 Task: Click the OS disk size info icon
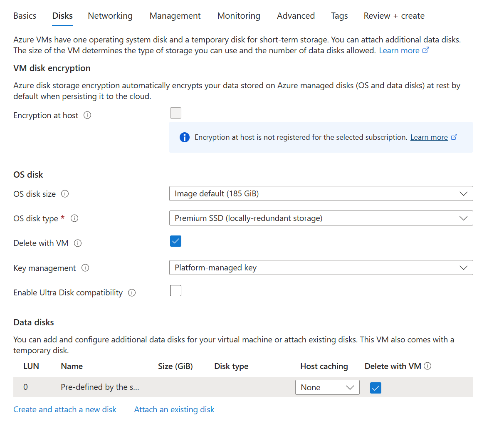[x=65, y=193]
